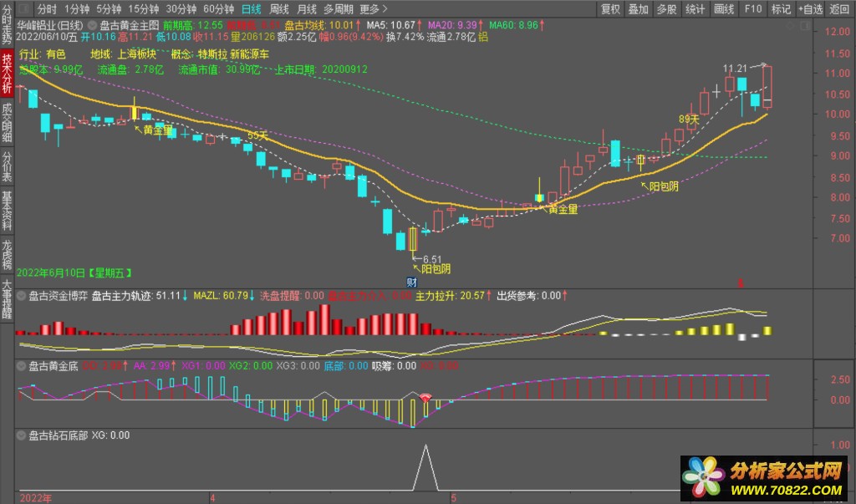The image size is (856, 504).
Task: Click the 2022年 label on the time axis
Action: coord(35,497)
